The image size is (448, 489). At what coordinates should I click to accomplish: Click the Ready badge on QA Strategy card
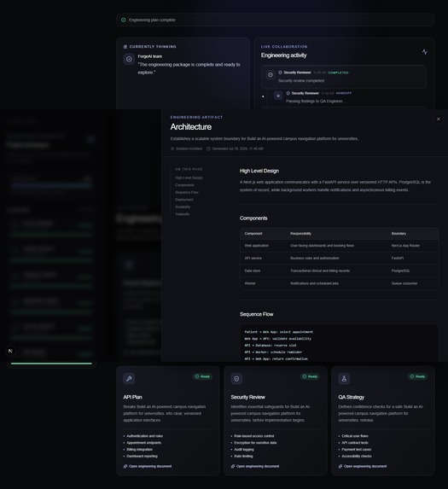click(x=417, y=376)
